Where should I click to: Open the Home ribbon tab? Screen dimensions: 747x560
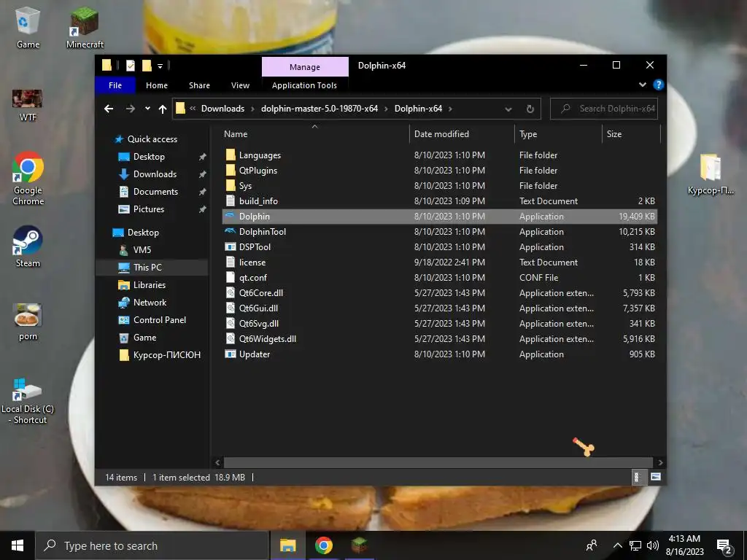(157, 85)
